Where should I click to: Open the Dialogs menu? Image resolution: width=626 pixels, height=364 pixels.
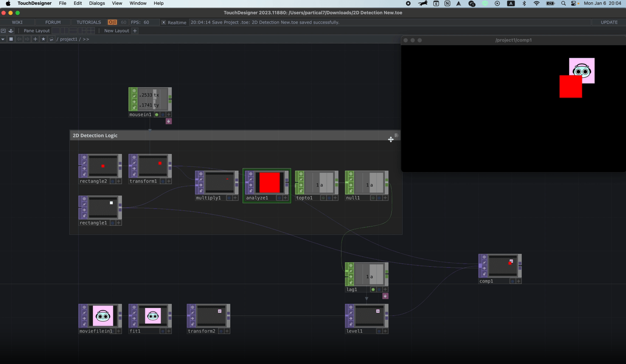[97, 3]
